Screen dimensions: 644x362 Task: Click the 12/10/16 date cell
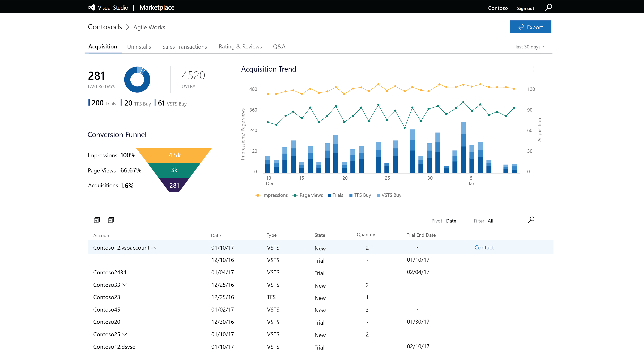(x=223, y=260)
